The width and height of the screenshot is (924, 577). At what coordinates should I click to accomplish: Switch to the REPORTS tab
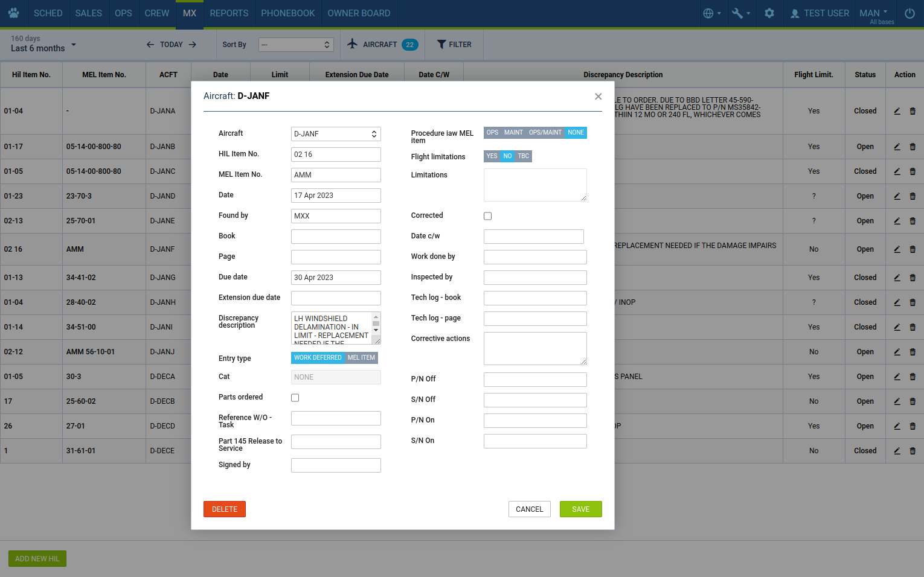229,13
